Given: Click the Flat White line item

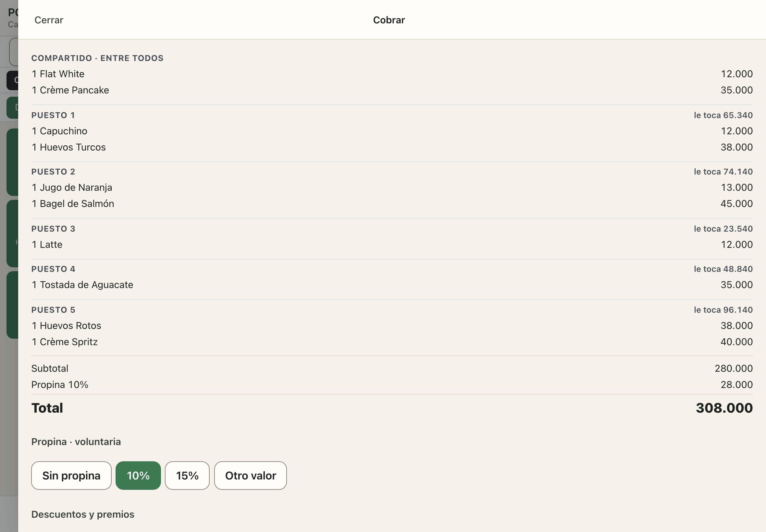Looking at the screenshot, I should click(392, 74).
